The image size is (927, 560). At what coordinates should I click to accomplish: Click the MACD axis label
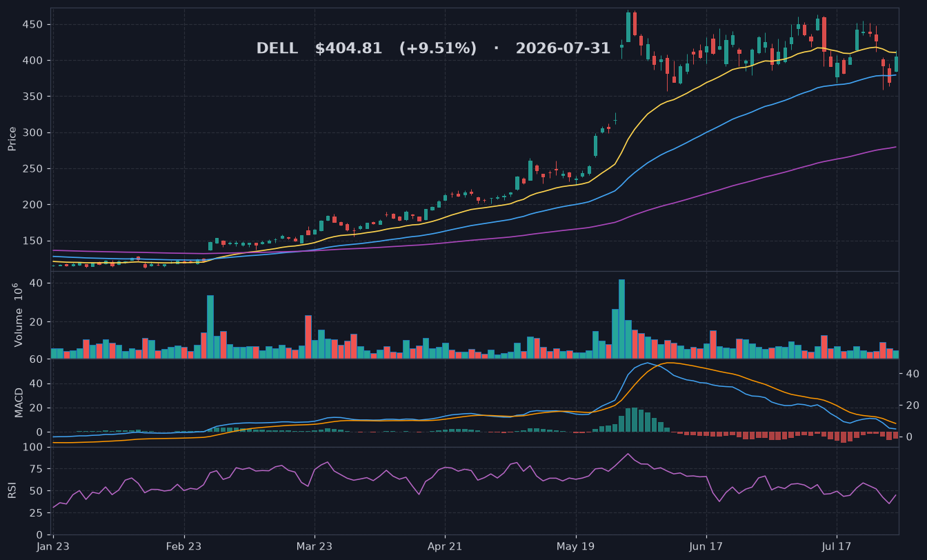(x=19, y=402)
